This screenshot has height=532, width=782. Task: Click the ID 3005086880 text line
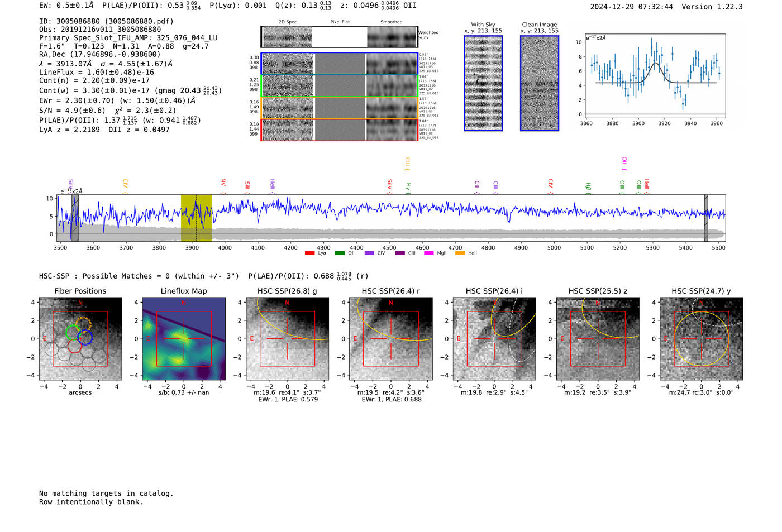pos(106,21)
